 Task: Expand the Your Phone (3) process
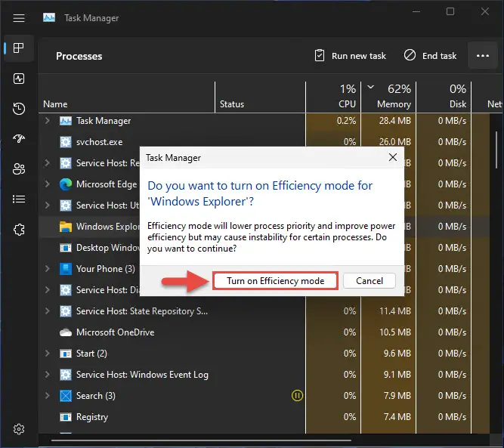click(48, 269)
